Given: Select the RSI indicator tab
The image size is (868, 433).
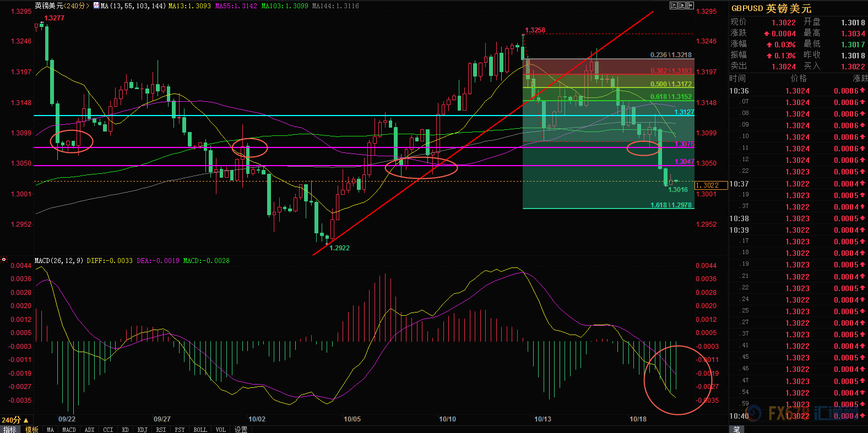Looking at the screenshot, I should click(161, 430).
